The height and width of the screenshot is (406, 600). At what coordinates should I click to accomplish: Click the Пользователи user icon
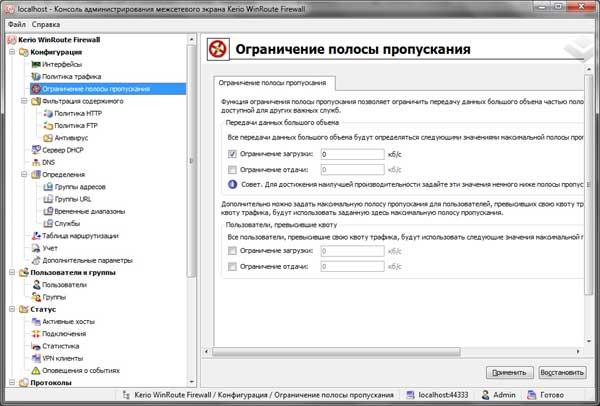36,285
